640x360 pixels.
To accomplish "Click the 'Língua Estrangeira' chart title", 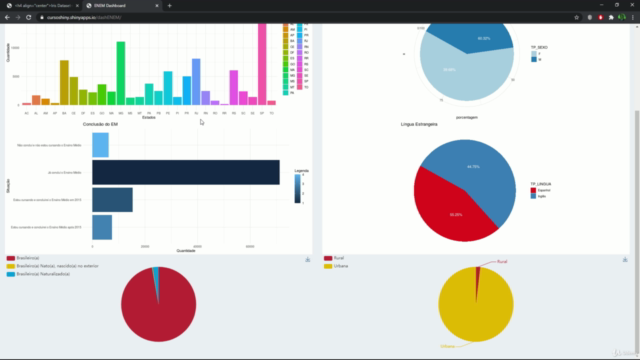I will [x=419, y=124].
